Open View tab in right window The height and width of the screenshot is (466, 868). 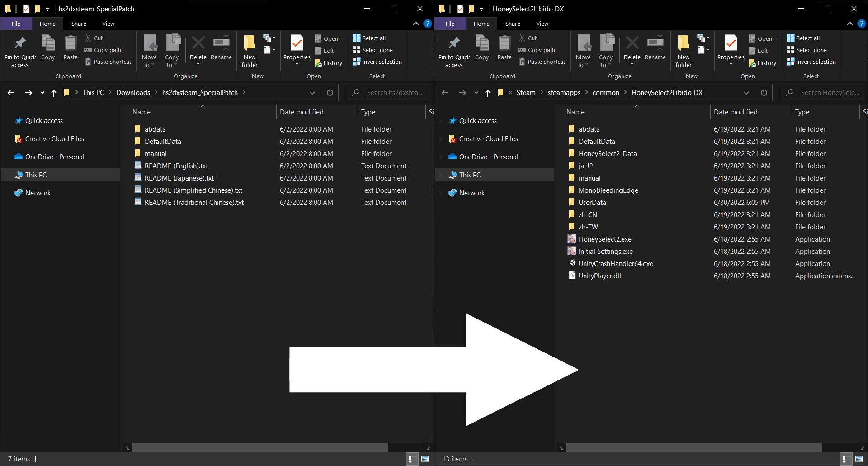click(542, 24)
